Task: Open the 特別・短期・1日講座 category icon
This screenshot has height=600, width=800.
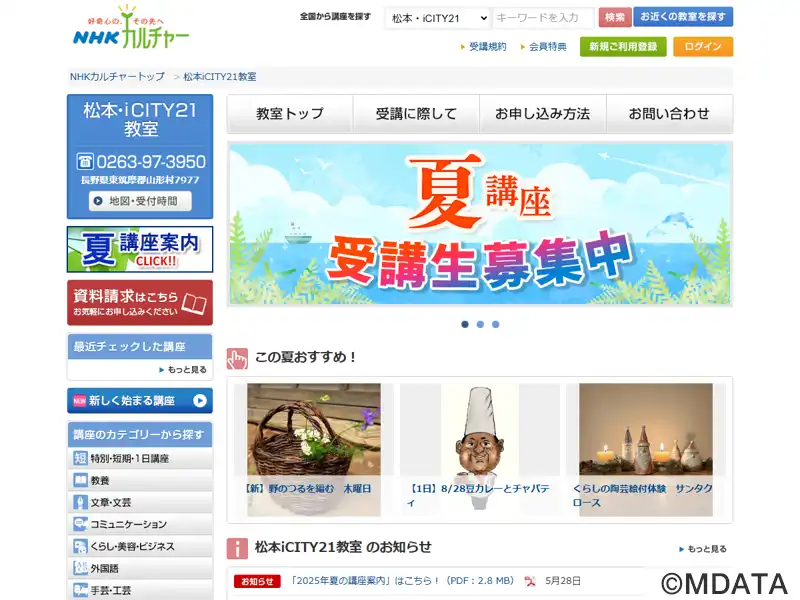Action: point(80,458)
